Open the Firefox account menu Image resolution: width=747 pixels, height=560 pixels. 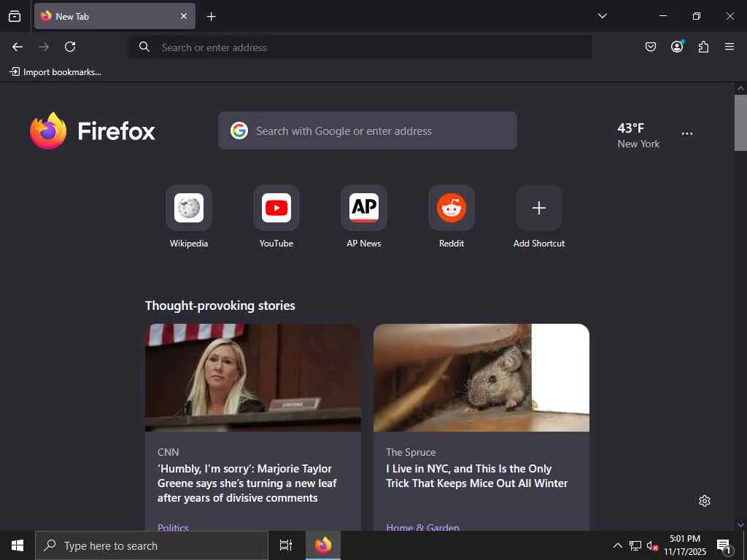click(x=677, y=46)
